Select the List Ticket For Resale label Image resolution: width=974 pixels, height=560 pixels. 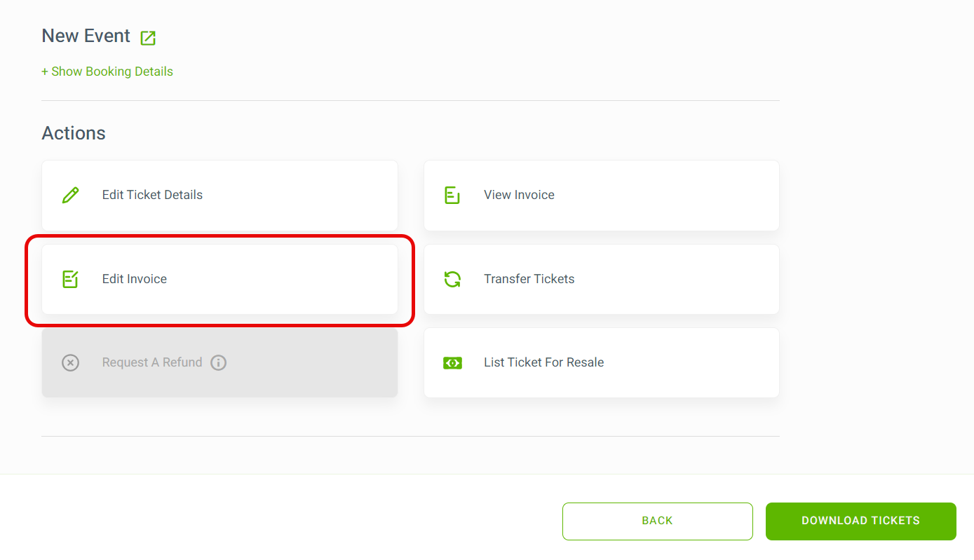[x=543, y=362]
